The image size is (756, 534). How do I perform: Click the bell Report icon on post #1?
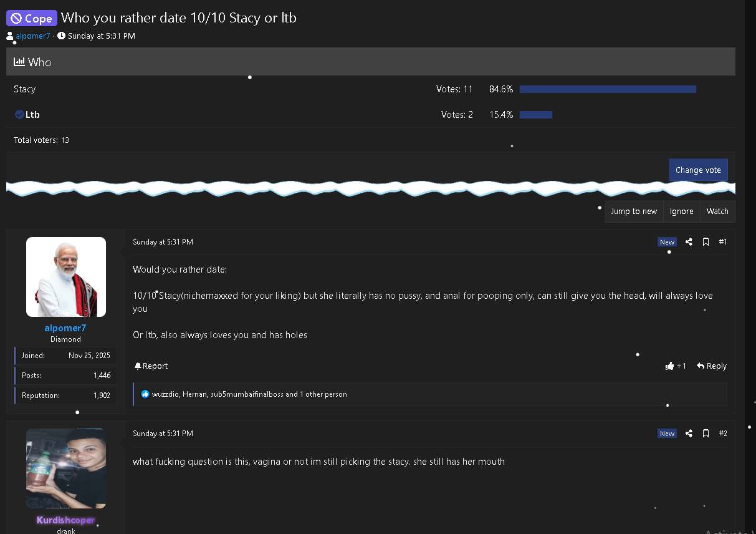tap(138, 366)
